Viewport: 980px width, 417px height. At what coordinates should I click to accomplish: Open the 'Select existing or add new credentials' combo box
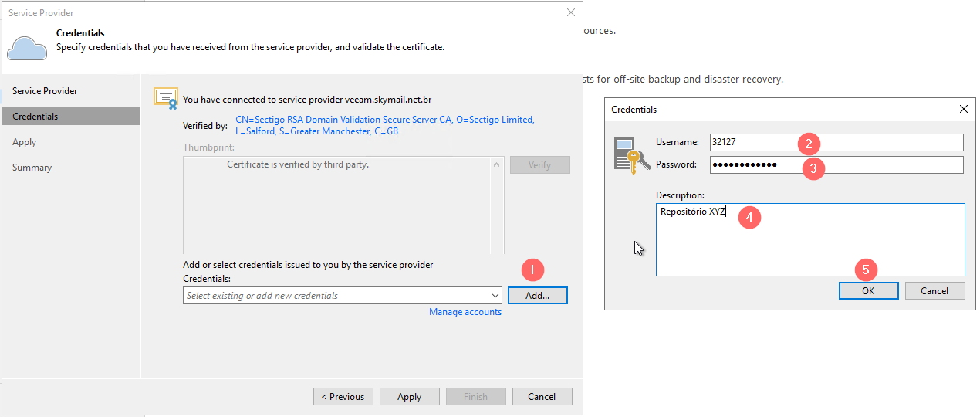click(343, 296)
